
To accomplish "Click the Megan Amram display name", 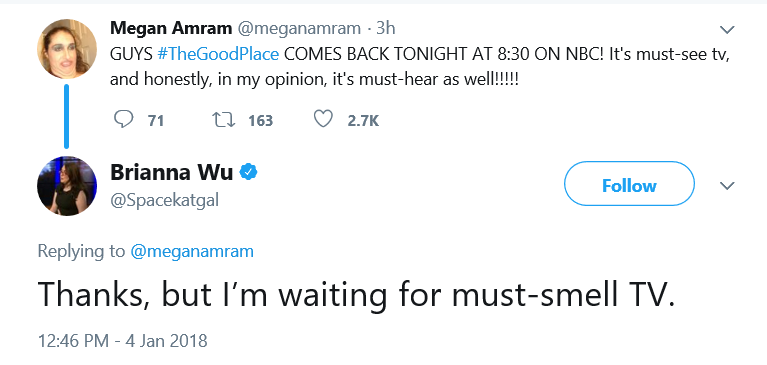I will 171,28.
